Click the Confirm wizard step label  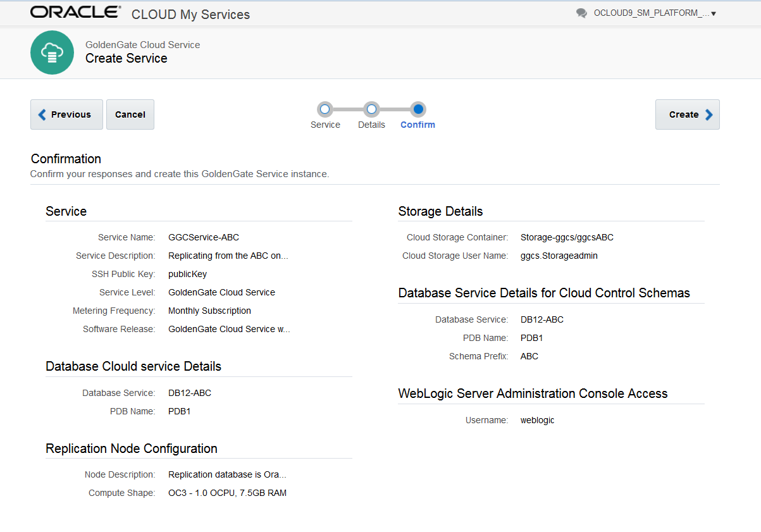[418, 125]
